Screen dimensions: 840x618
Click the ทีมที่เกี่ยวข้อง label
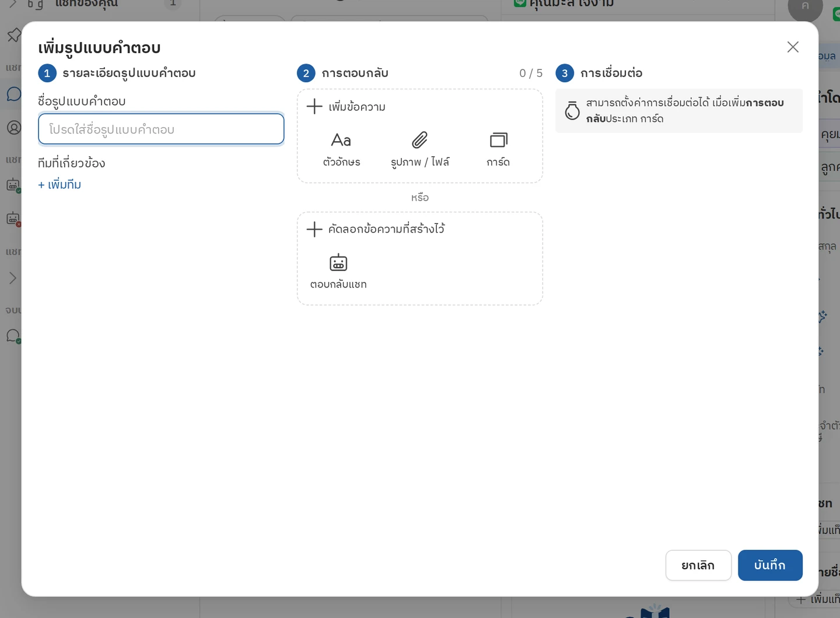pos(72,163)
